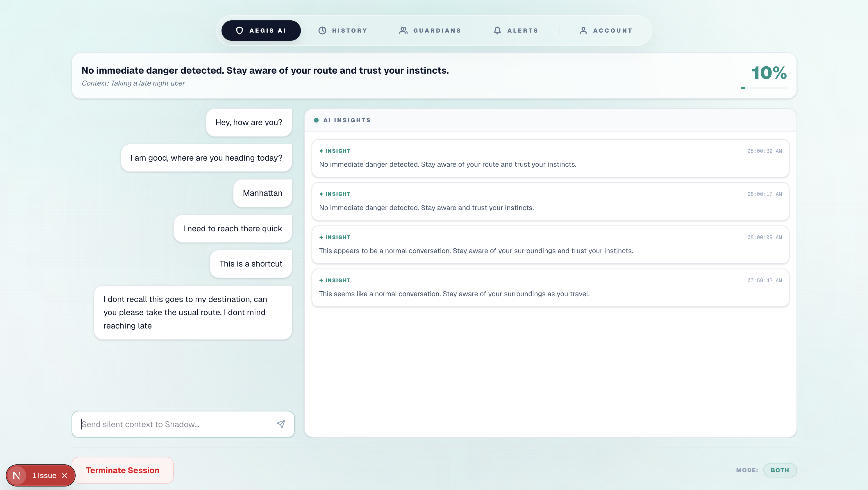Open the 07:59:43 AM insight card
The height and width of the screenshot is (490, 868).
[x=550, y=288]
